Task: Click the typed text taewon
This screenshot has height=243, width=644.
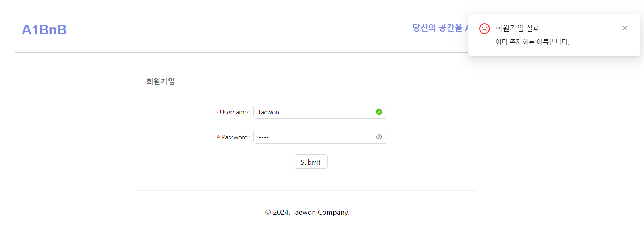Action: pyautogui.click(x=269, y=112)
